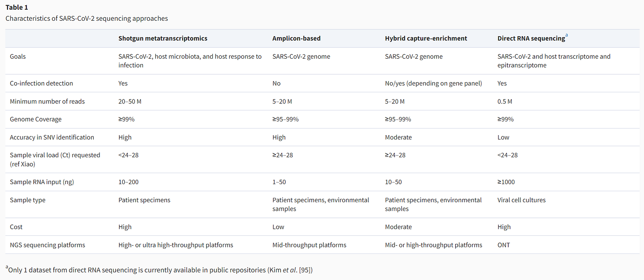Select the Sample RNA input (ng) label
The height and width of the screenshot is (280, 644).
point(42,182)
